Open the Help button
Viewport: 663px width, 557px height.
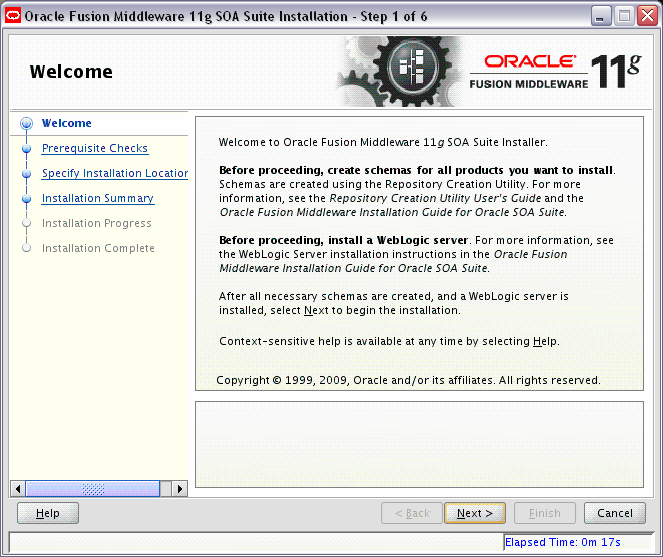coord(48,513)
